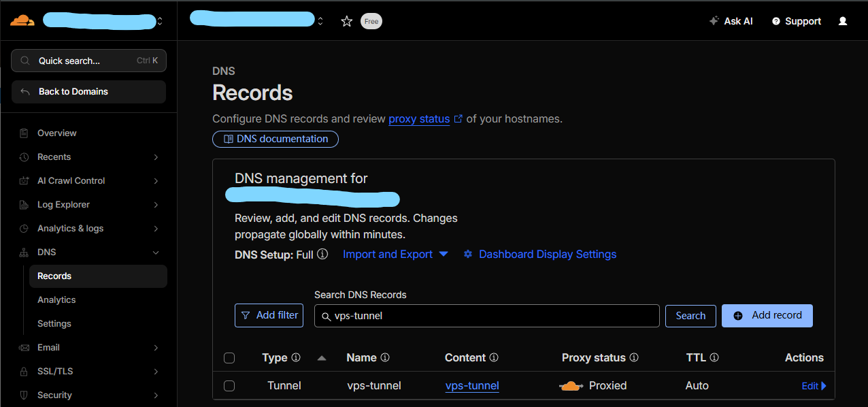
Task: Check the vps-tunnel record checkbox
Action: (x=229, y=386)
